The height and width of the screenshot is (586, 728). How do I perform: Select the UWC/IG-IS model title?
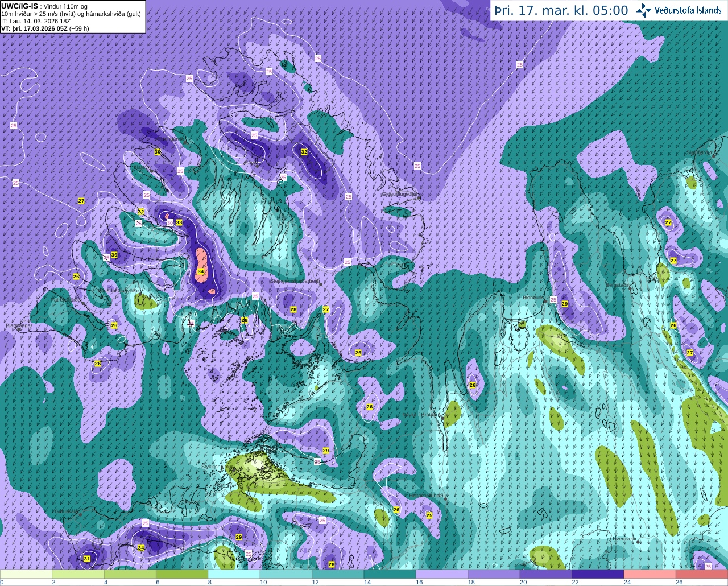(19, 6)
